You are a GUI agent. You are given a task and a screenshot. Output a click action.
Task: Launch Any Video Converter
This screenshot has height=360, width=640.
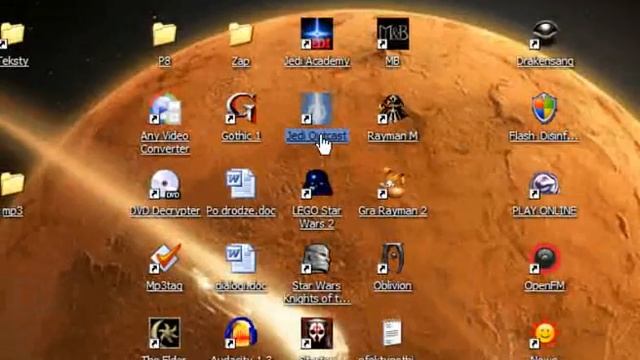click(x=164, y=109)
